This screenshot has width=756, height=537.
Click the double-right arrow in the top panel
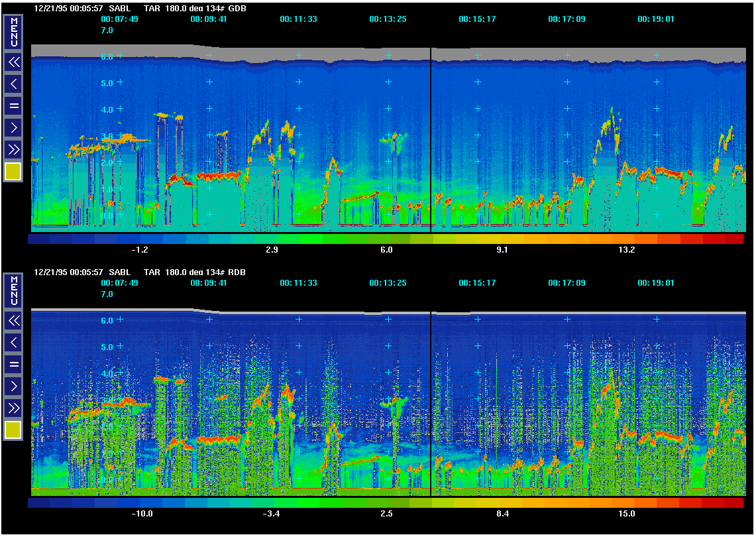13,149
